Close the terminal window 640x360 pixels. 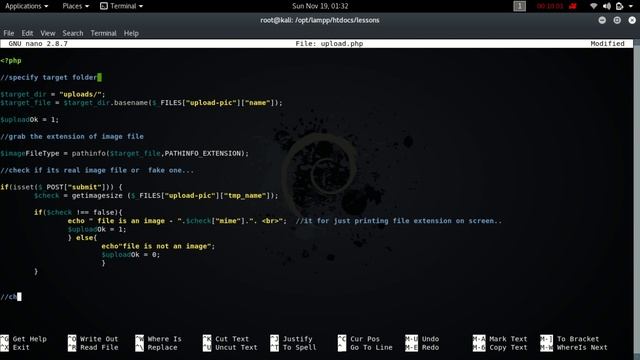tap(632, 20)
